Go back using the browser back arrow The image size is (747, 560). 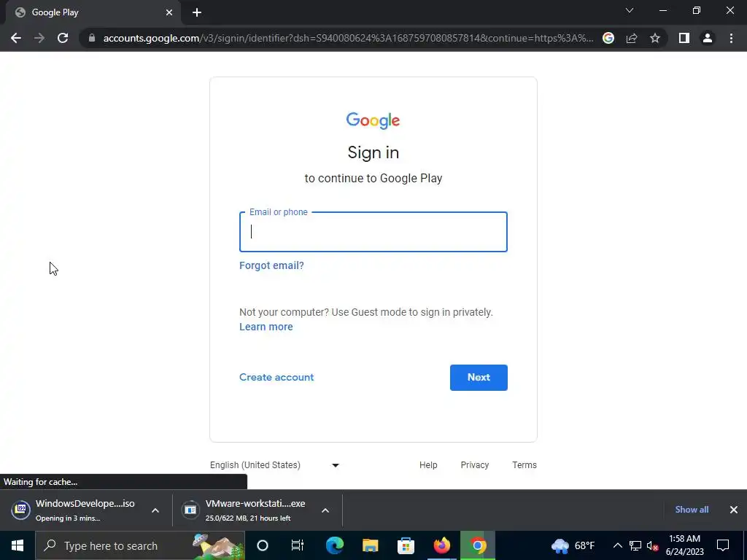pos(16,38)
